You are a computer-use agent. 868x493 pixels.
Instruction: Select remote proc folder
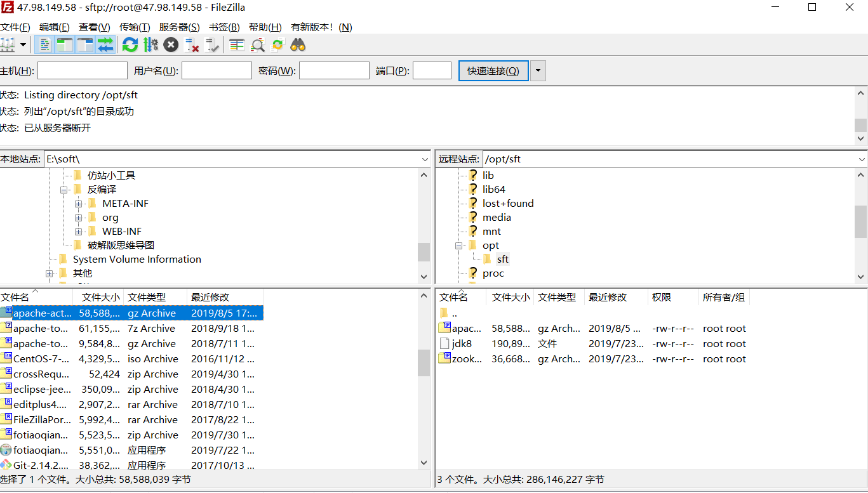493,273
